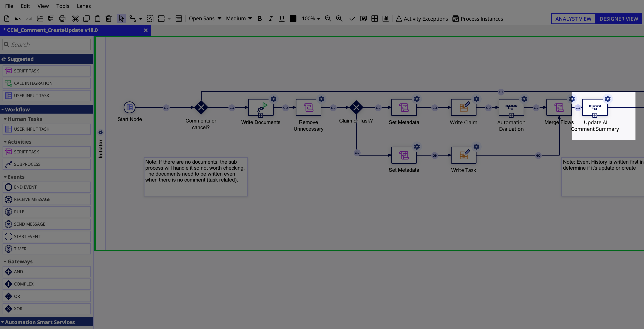Open the File menu
This screenshot has width=644, height=329.
tap(9, 6)
